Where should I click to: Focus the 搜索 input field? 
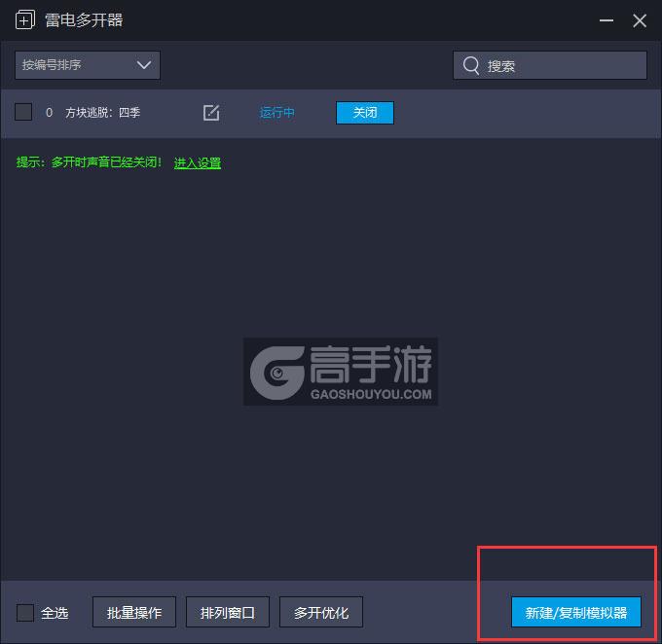pos(550,65)
